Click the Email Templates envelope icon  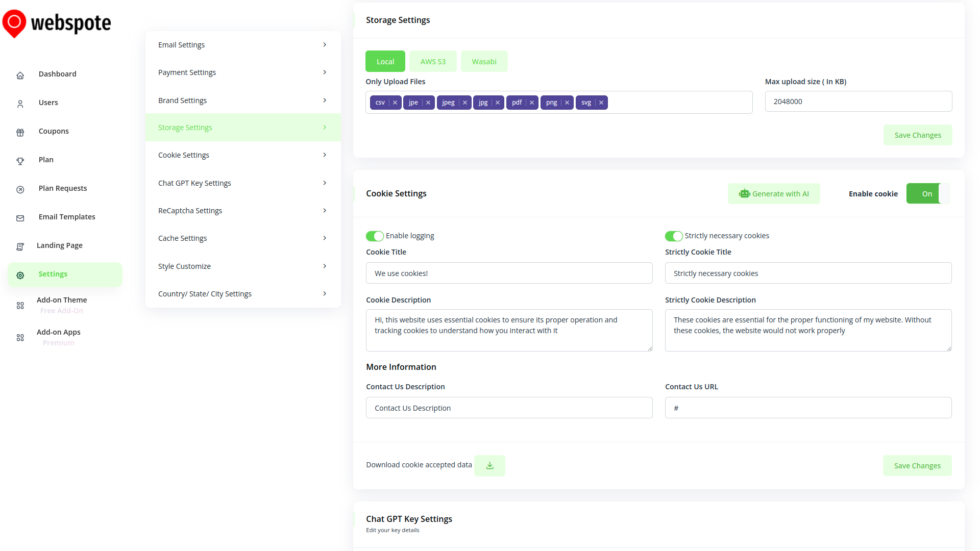(x=20, y=218)
